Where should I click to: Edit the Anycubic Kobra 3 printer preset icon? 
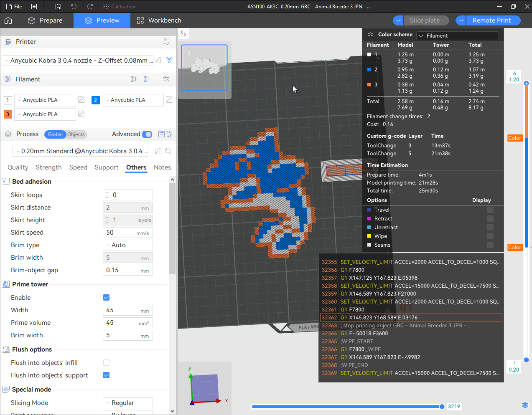click(158, 60)
